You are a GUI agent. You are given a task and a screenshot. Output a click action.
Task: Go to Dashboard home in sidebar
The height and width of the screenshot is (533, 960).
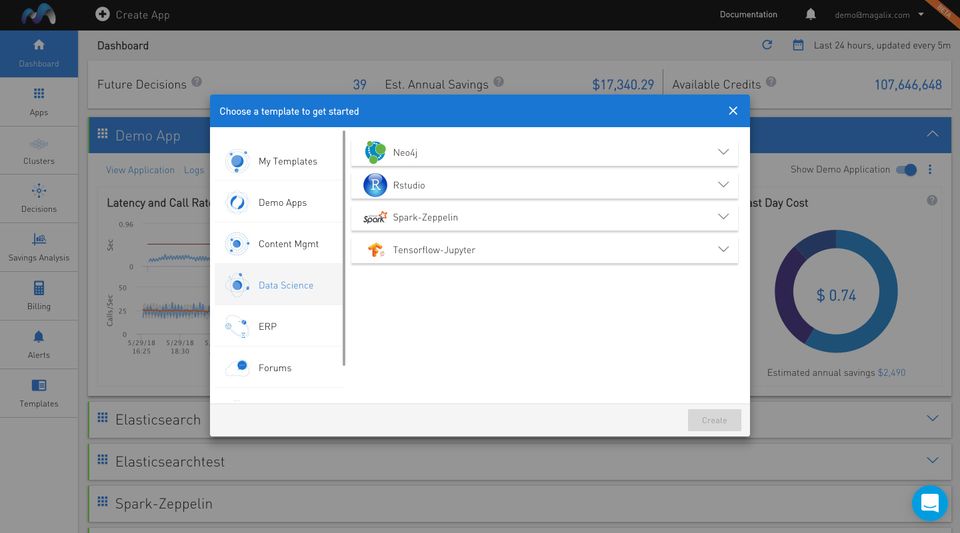click(x=39, y=53)
